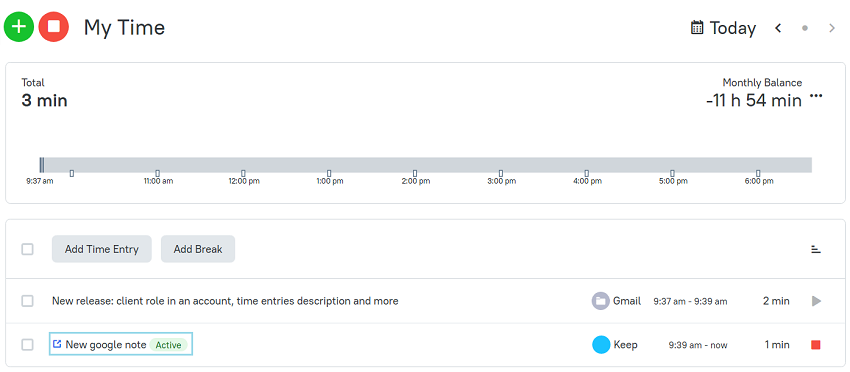Click the 2:00 pm timeline marker
Image resolution: width=850 pixels, height=372 pixels.
pos(415,174)
